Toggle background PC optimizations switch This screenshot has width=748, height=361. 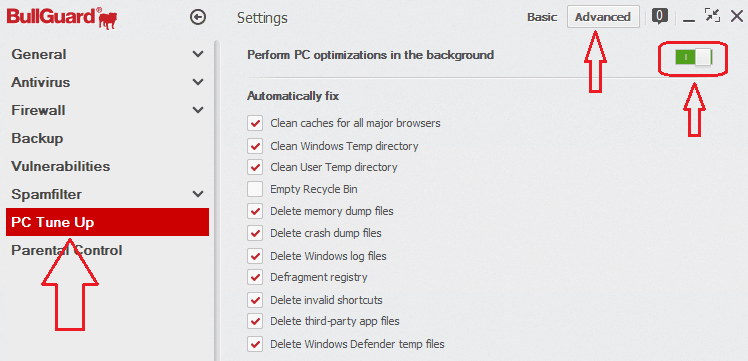[693, 57]
